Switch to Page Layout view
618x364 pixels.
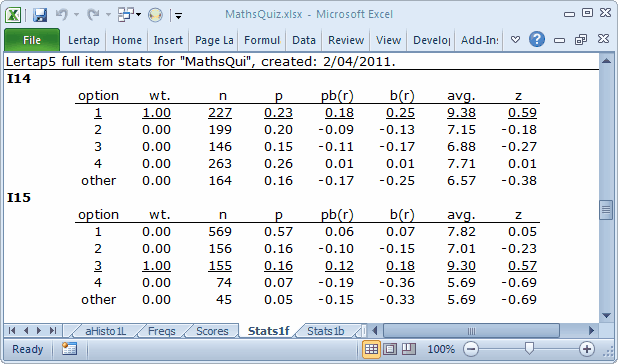click(x=390, y=349)
